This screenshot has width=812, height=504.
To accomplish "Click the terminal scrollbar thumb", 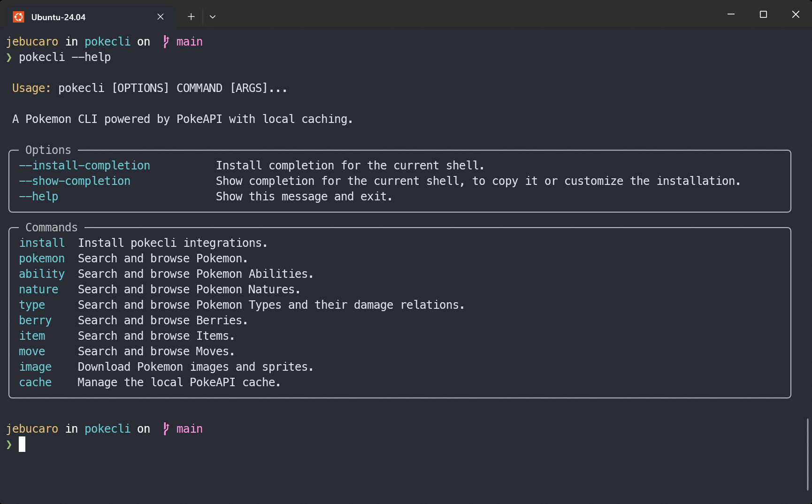I will pyautogui.click(x=807, y=454).
